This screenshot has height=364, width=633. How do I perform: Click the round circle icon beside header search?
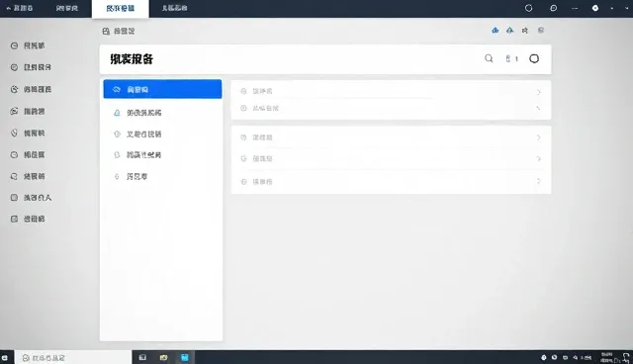[x=534, y=58]
